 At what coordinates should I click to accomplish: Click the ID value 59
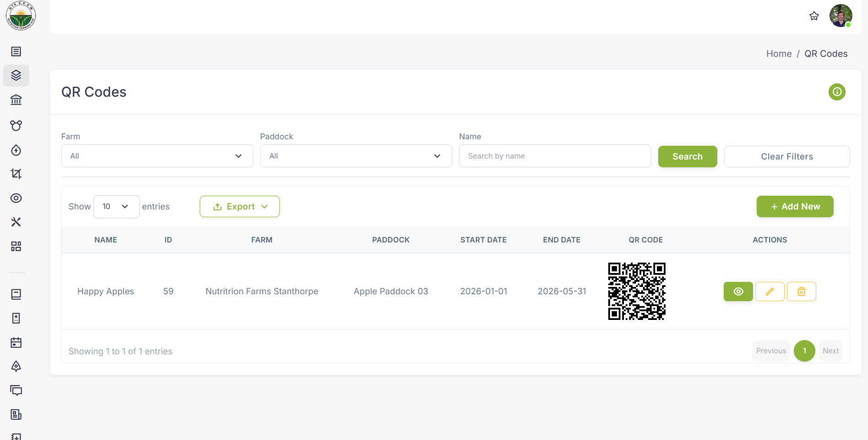(x=168, y=291)
